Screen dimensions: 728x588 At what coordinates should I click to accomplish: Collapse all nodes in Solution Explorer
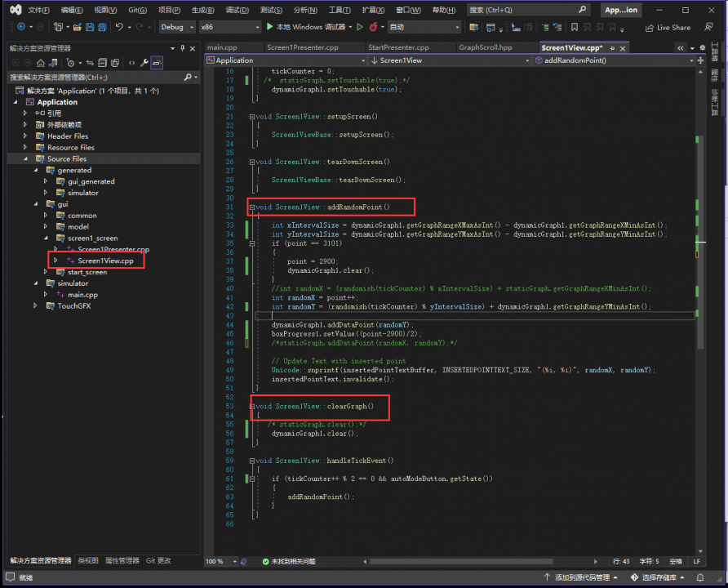click(x=103, y=63)
